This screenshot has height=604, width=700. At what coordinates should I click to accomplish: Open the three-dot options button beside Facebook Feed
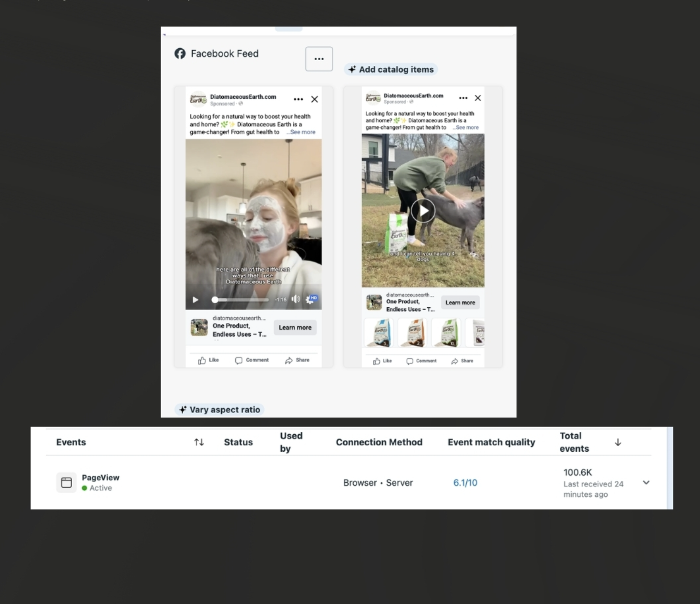pyautogui.click(x=319, y=59)
